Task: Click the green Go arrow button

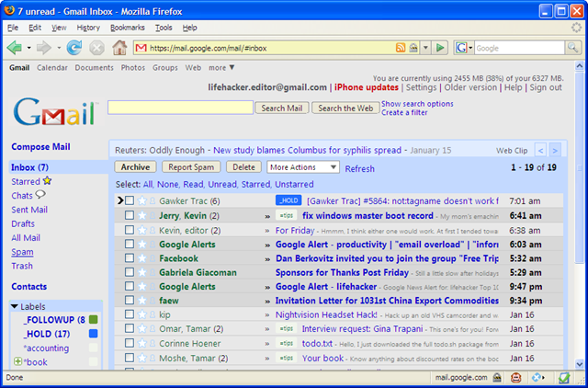Action: pos(440,48)
